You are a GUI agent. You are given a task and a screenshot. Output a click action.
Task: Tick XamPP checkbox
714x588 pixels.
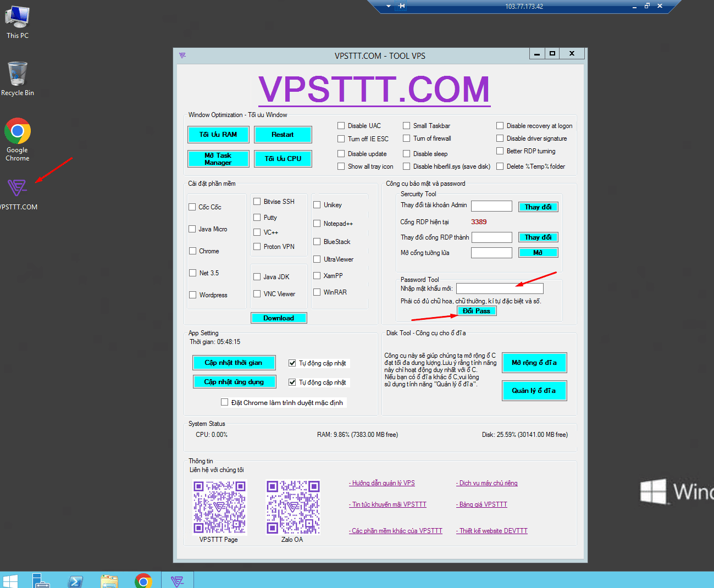point(317,276)
